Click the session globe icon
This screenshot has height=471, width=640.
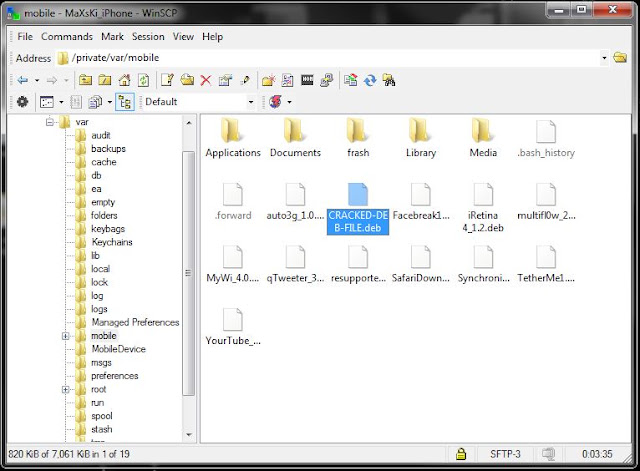pyautogui.click(x=276, y=102)
